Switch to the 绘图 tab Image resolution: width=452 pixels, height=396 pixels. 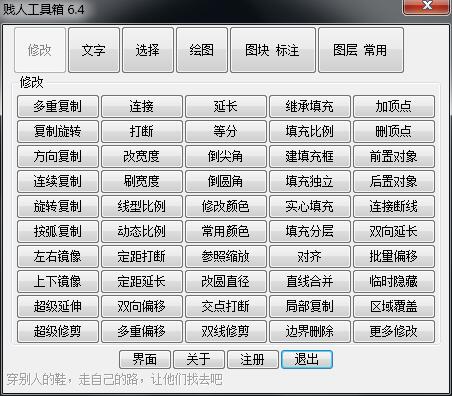pyautogui.click(x=202, y=50)
